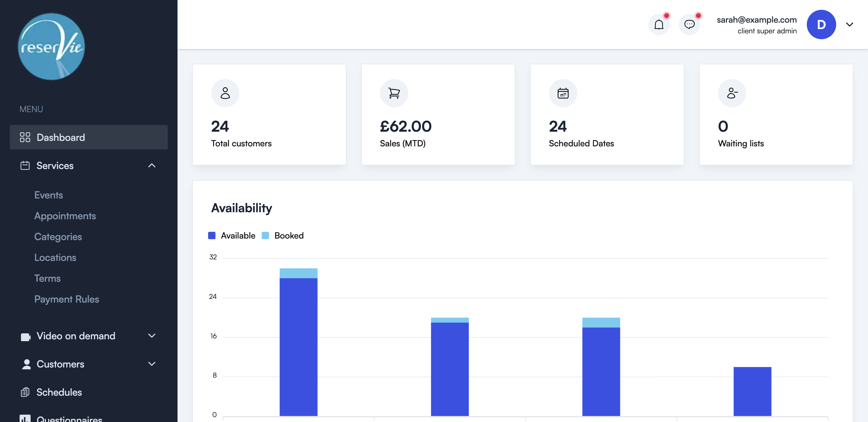
Task: Click the Sales shopping cart icon
Action: pos(394,93)
